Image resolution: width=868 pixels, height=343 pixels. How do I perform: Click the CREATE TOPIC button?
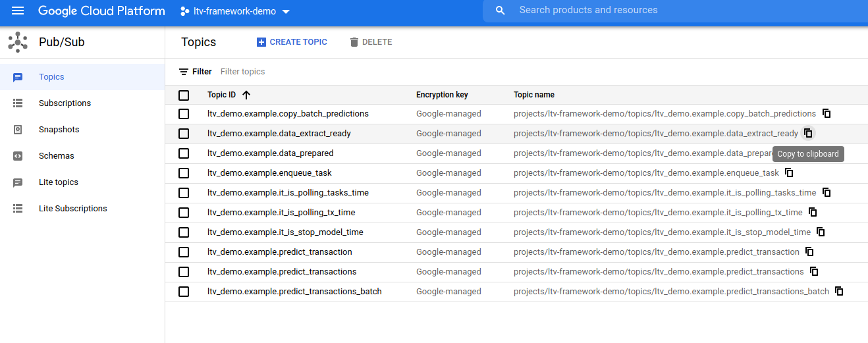tap(292, 42)
